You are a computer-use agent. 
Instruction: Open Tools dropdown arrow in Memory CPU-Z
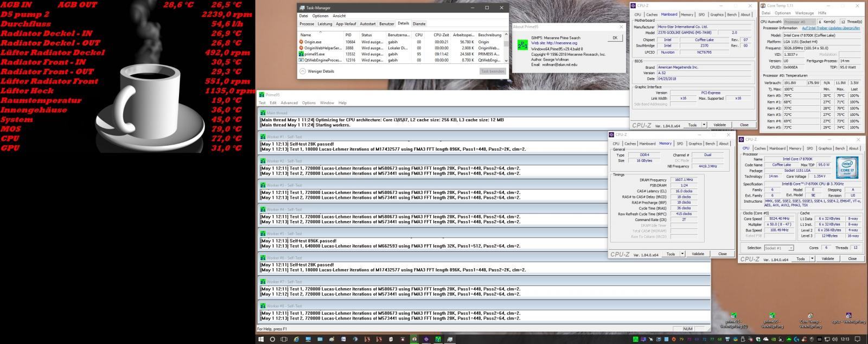click(682, 254)
